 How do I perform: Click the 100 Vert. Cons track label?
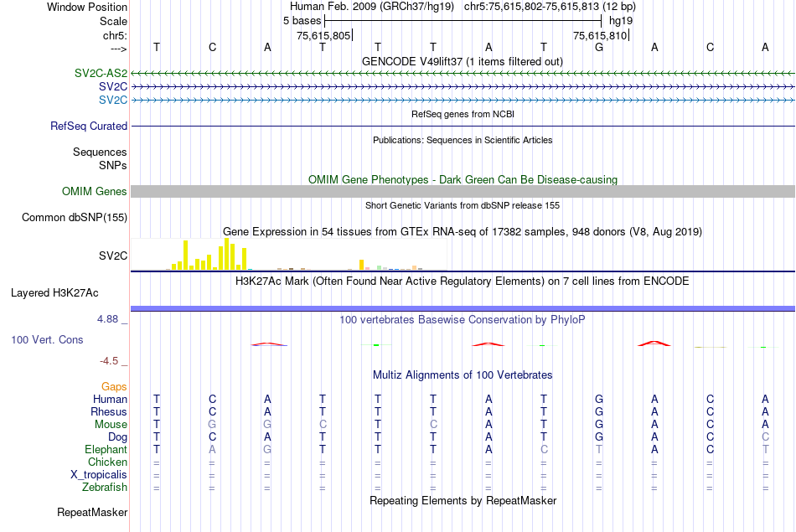47,339
